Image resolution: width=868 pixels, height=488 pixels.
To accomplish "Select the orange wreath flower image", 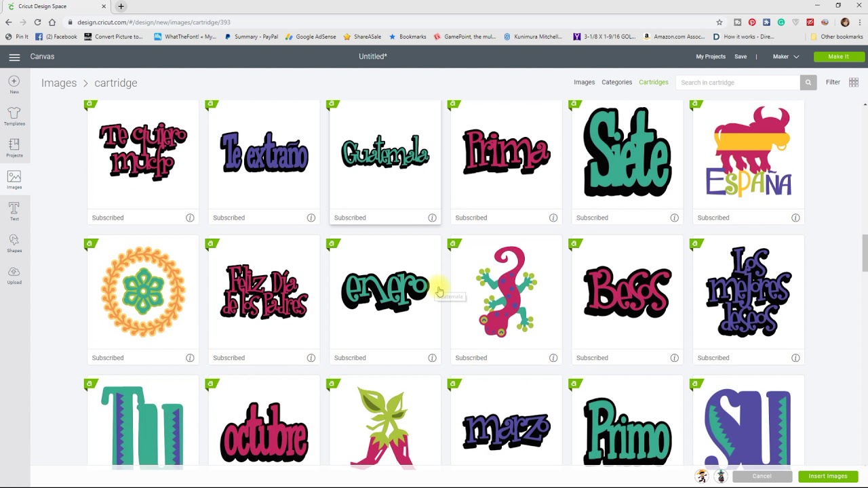I will (143, 292).
